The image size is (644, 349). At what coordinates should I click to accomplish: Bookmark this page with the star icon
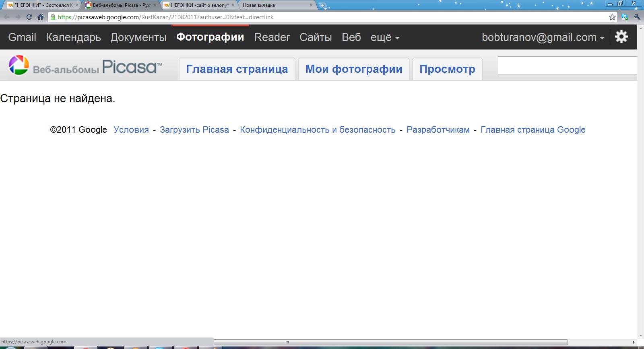pyautogui.click(x=612, y=17)
